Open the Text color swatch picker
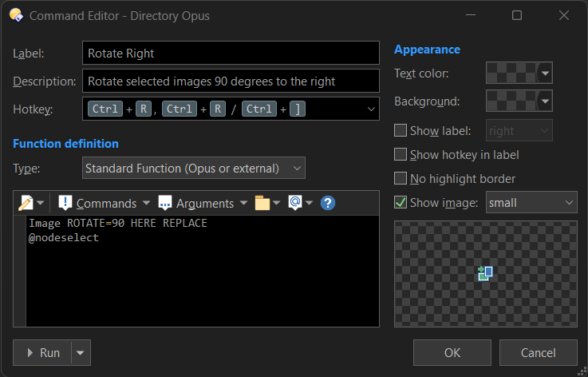Viewport: 588px width, 377px height. [519, 73]
